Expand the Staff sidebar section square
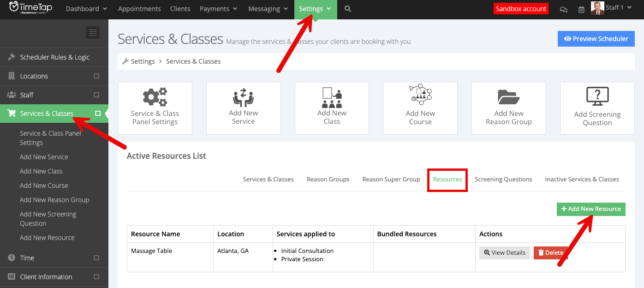The width and height of the screenshot is (644, 288). point(96,95)
